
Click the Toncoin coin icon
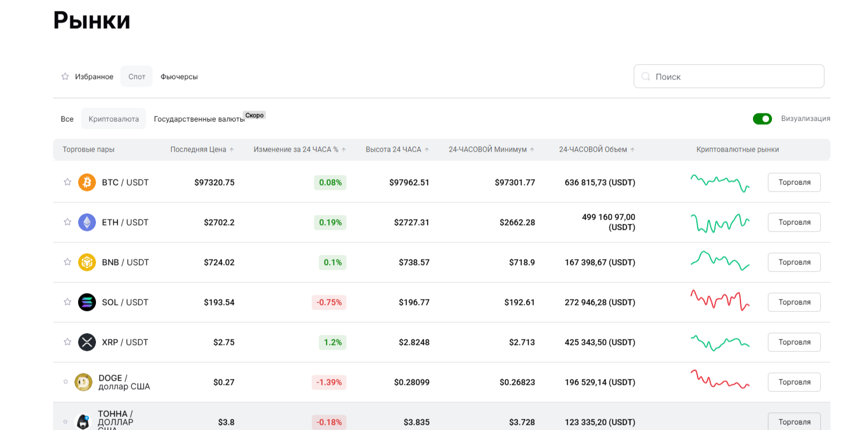click(x=83, y=421)
